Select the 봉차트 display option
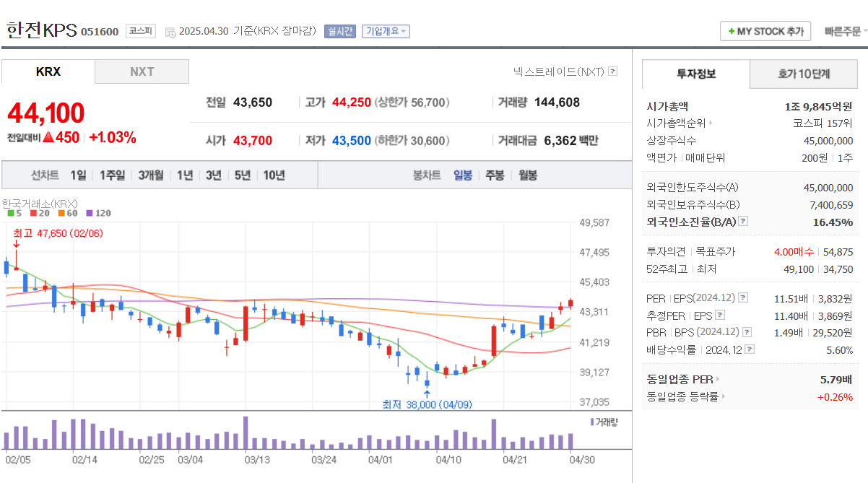Viewport: 868px width, 483px height. [427, 175]
